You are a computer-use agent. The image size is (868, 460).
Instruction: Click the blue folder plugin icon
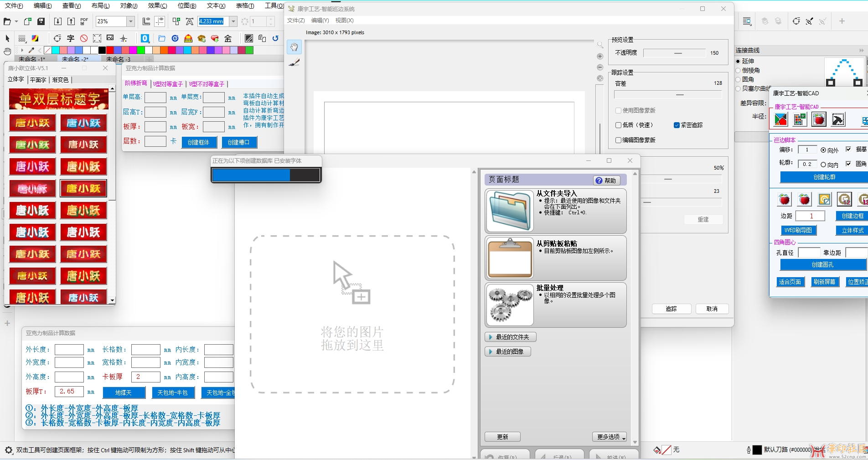click(162, 38)
